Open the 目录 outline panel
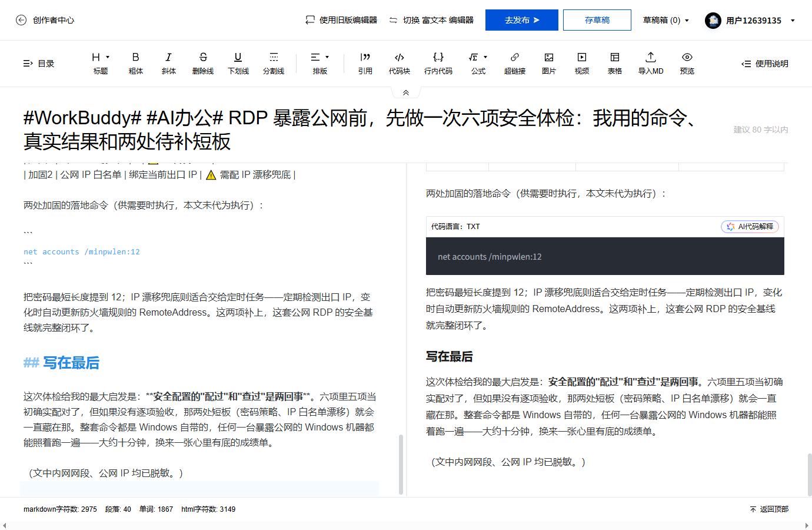 (x=39, y=64)
